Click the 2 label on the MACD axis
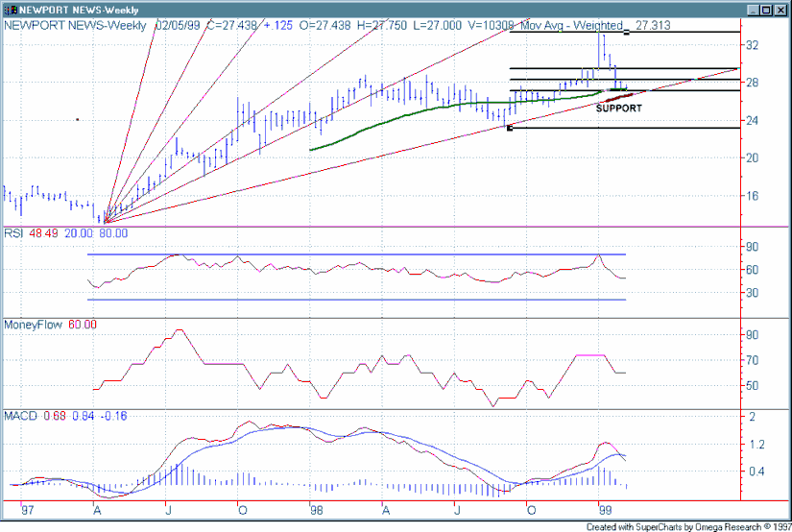The height and width of the screenshot is (532, 792). tap(752, 417)
